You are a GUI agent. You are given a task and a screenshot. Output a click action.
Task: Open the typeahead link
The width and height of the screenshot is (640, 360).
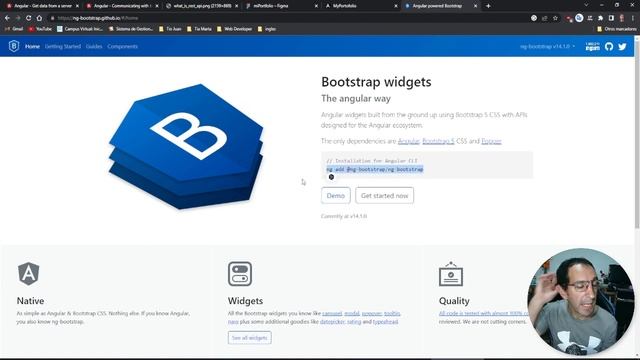click(x=385, y=322)
